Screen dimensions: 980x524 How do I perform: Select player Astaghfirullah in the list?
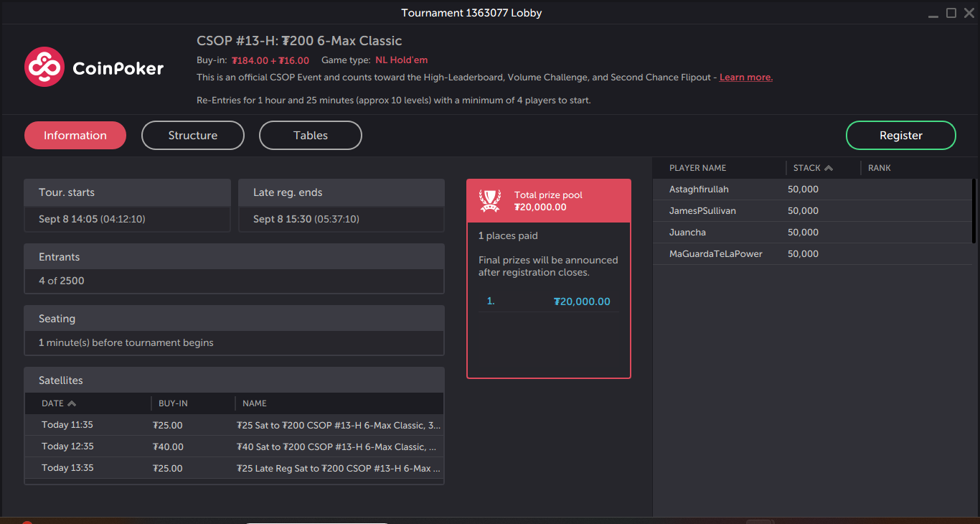[699, 190]
